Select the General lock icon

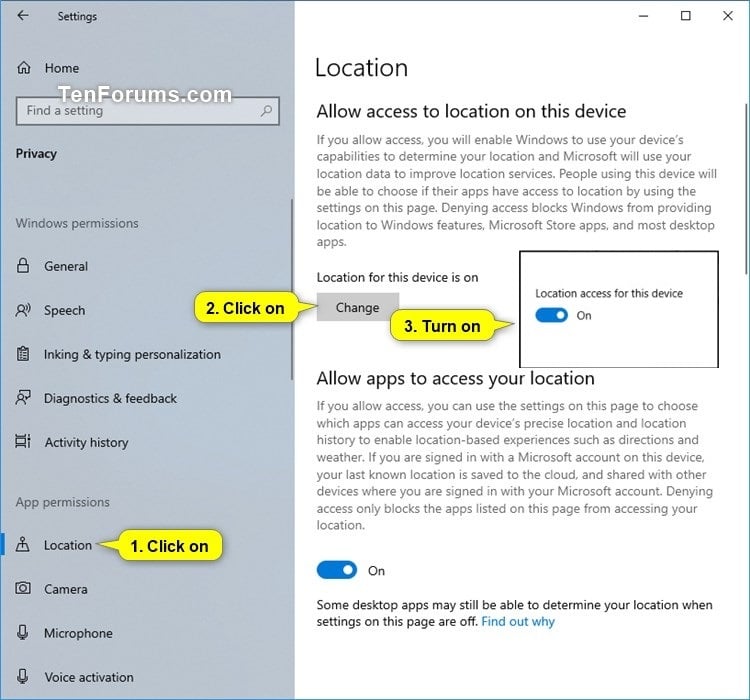(23, 266)
